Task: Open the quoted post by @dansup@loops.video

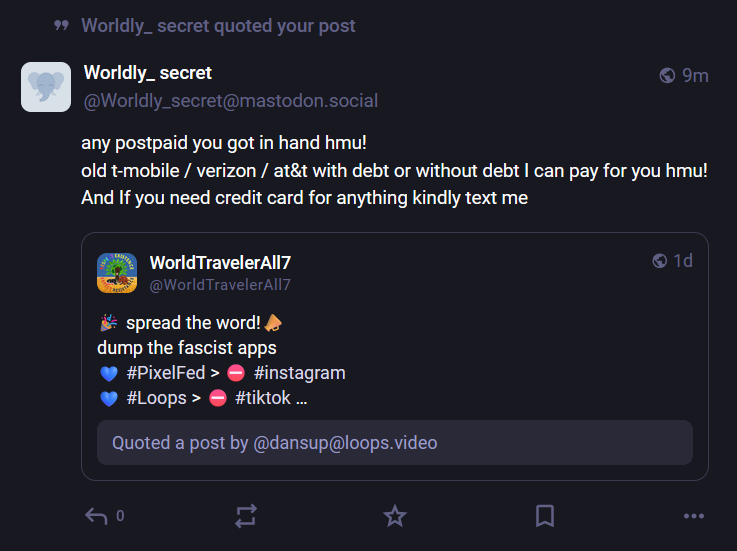Action: 394,442
